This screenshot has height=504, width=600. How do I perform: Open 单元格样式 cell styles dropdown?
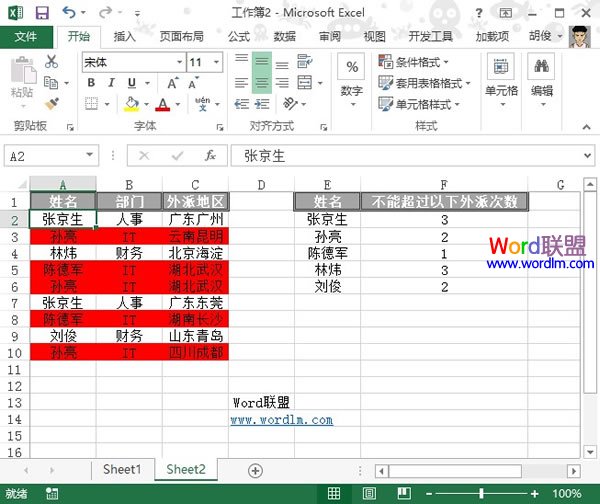pos(419,104)
